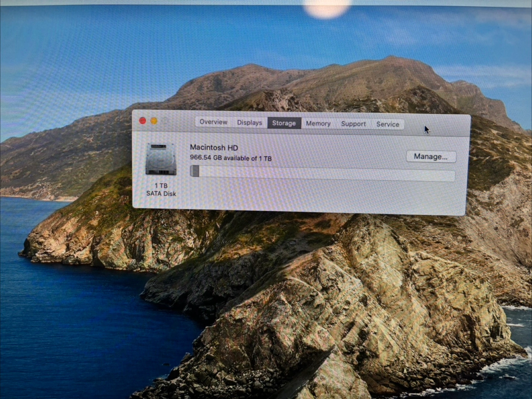The height and width of the screenshot is (399, 532).
Task: Switch to the Overview tab
Action: 213,122
